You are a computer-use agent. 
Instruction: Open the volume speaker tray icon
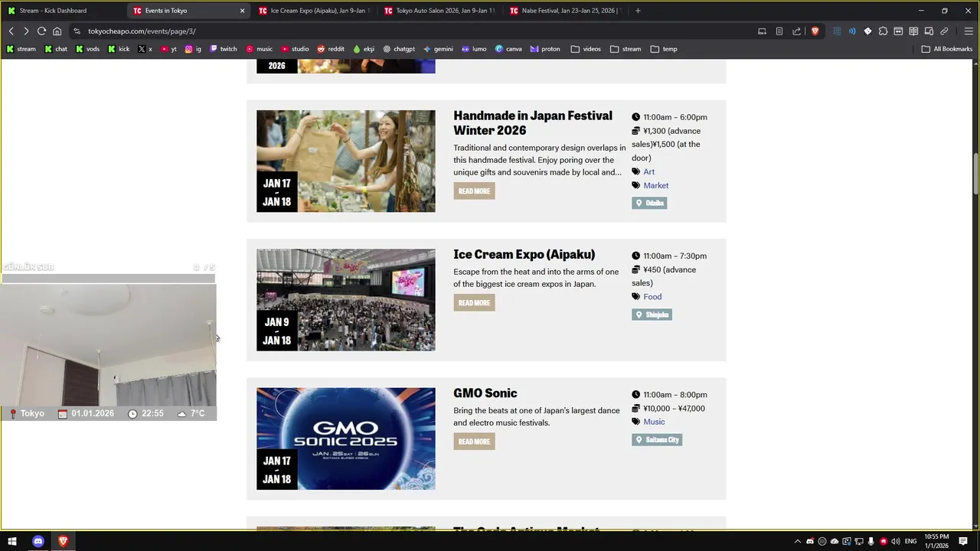(x=895, y=542)
